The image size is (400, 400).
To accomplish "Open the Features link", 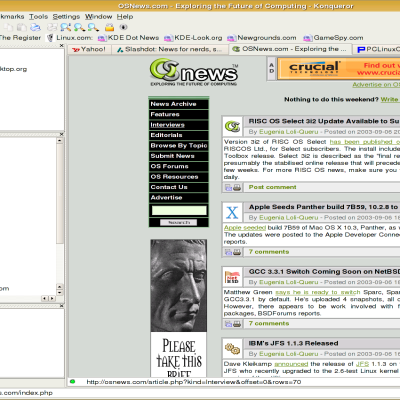I will (178, 115).
